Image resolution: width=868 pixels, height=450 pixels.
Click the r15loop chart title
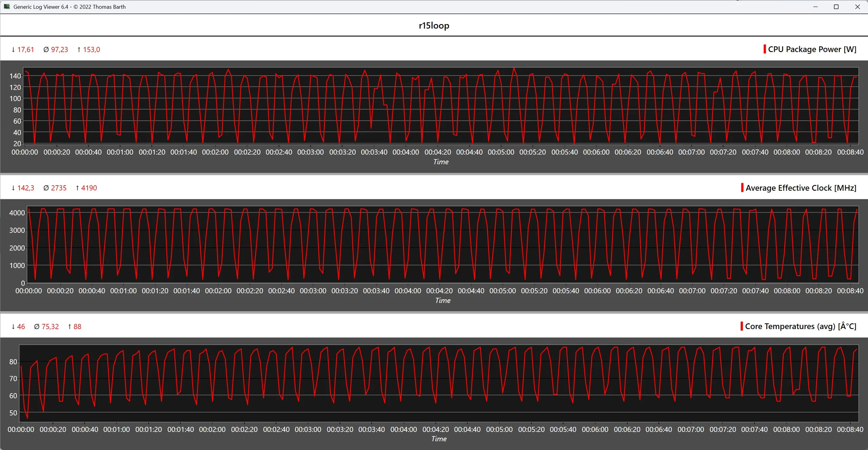tap(434, 25)
